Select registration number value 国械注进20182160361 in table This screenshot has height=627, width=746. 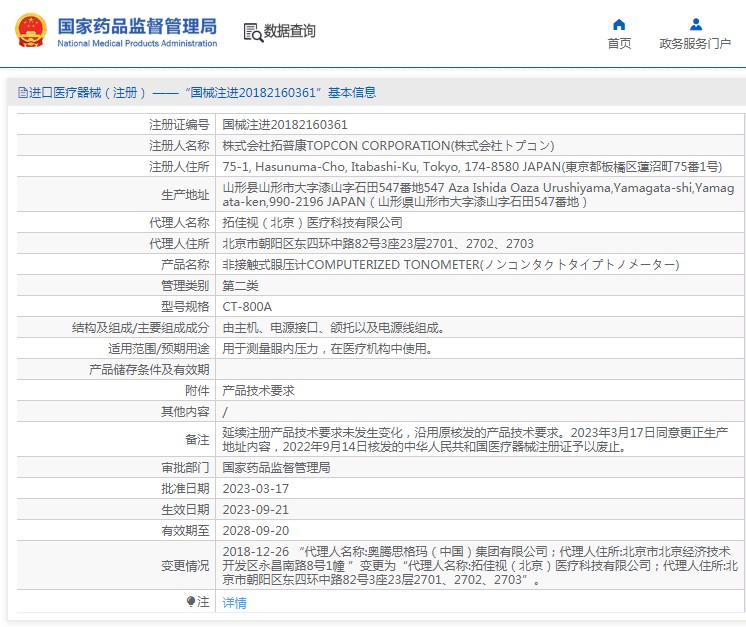click(x=285, y=125)
